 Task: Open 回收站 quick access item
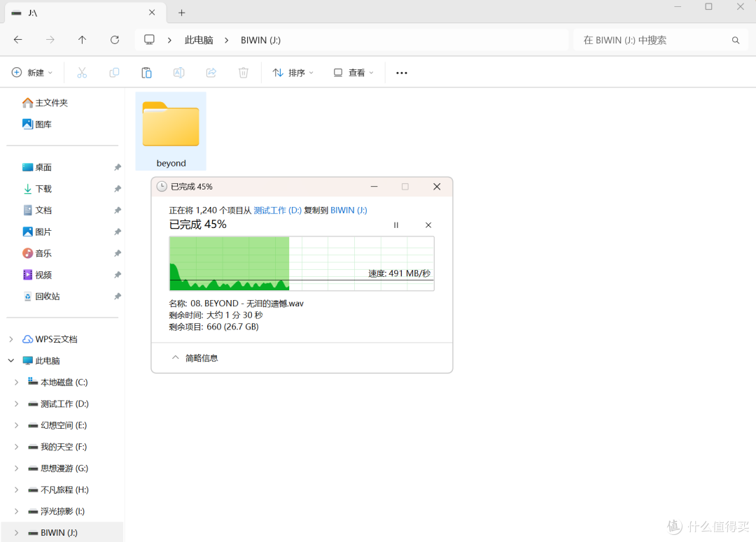point(41,297)
